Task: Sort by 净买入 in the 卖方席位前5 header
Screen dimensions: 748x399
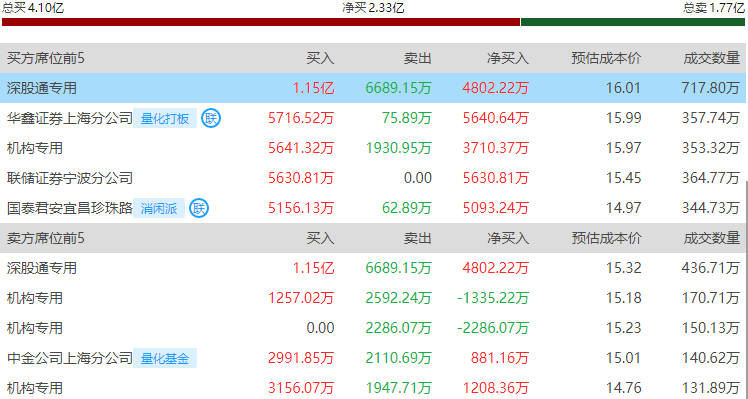Action: pyautogui.click(x=508, y=238)
